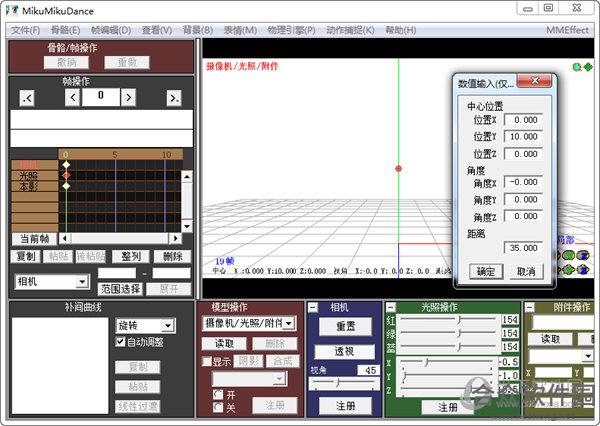Open the 相机 dropdown in frame operations

pyautogui.click(x=52, y=282)
